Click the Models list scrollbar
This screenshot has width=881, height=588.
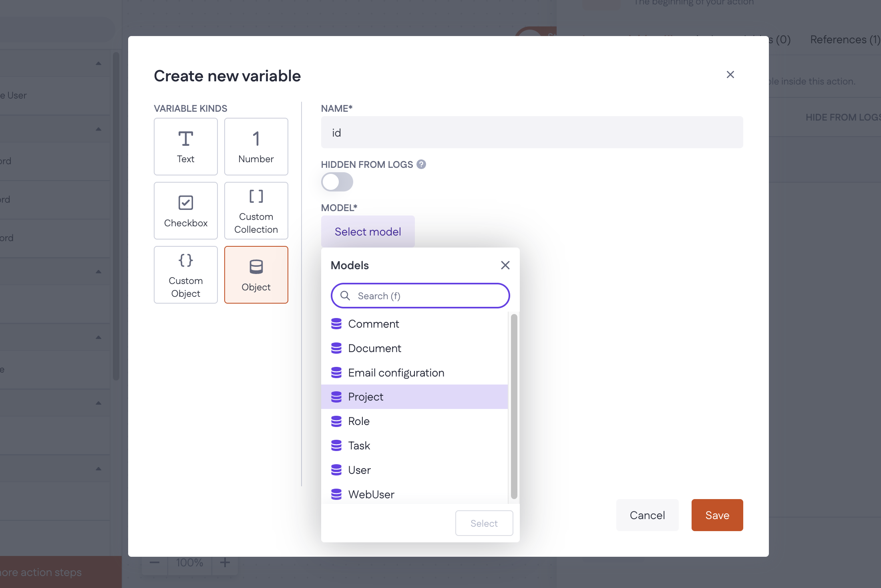[x=514, y=405]
